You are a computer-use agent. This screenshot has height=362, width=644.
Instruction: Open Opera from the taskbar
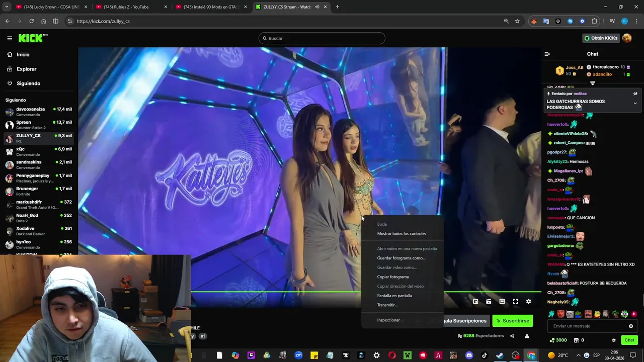(x=392, y=355)
